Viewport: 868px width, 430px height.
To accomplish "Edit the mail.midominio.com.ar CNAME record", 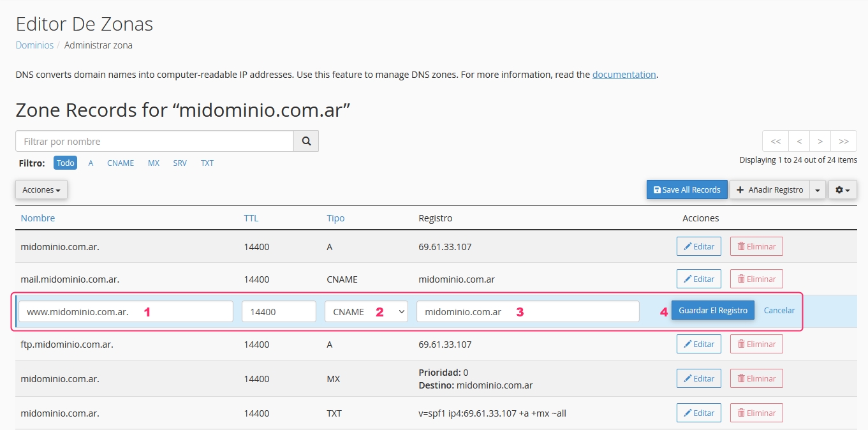I will (698, 279).
